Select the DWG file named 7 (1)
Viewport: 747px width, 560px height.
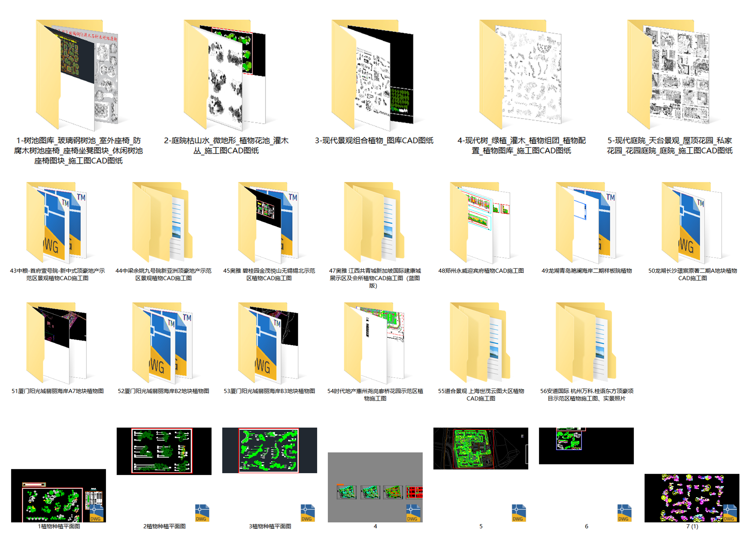[692, 498]
